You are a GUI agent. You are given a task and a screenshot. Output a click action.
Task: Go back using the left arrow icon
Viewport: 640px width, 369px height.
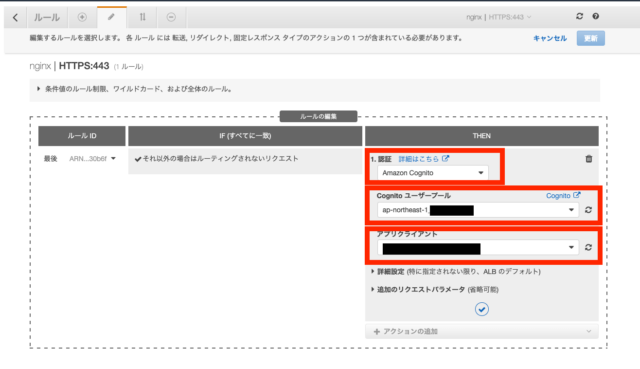[16, 18]
